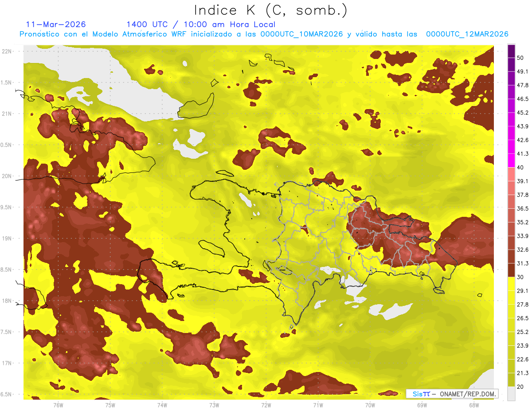Click the colorbar value '25.2'
Screen dimensions: 532x411
click(x=523, y=332)
